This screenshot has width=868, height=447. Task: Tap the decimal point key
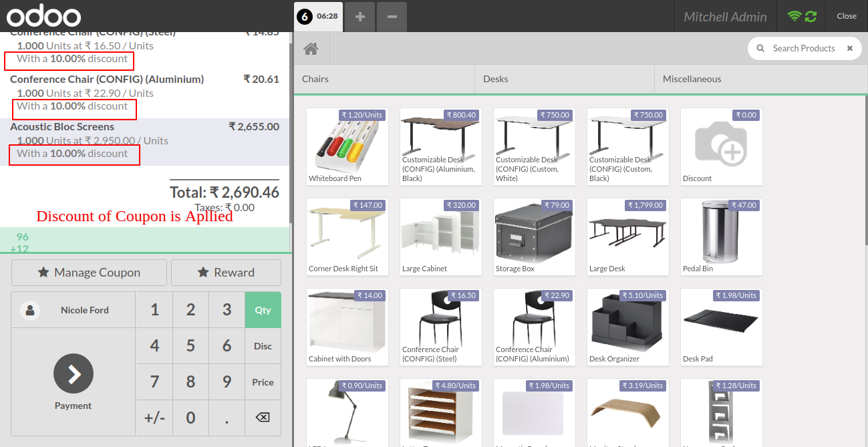(x=227, y=418)
